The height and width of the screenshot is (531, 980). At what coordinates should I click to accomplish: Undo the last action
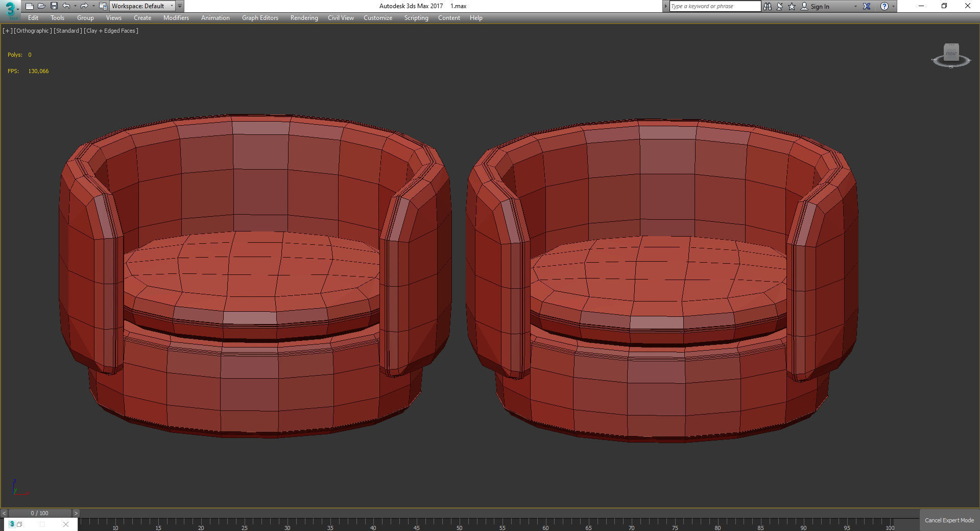[66, 6]
